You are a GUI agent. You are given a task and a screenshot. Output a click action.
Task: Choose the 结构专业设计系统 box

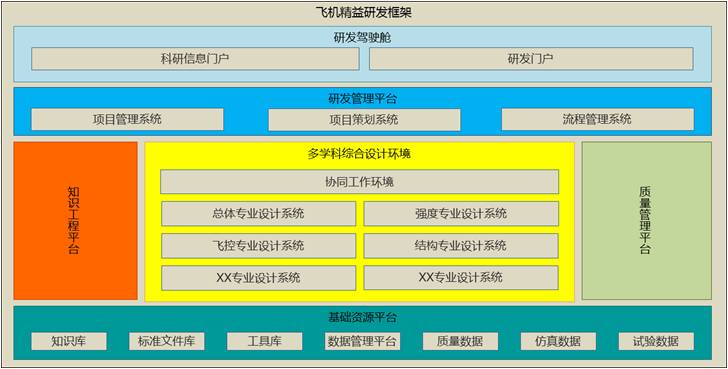461,246
